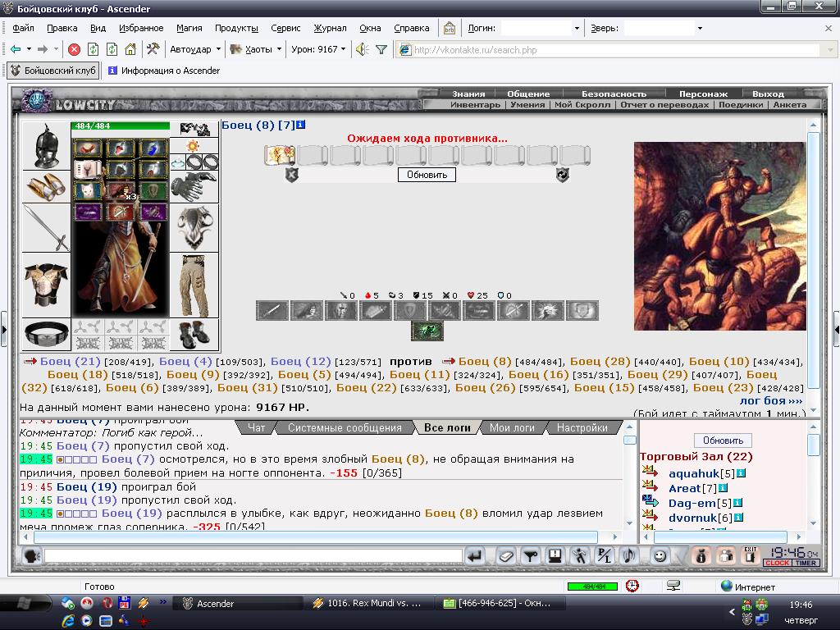Select the boots equipment slot
Viewport: 840px width, 630px height.
pos(194,335)
